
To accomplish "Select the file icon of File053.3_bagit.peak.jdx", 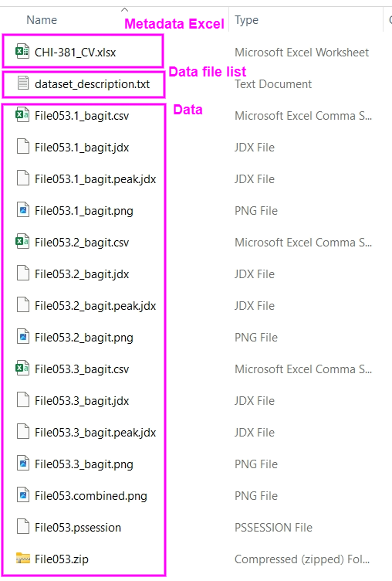I will (23, 432).
